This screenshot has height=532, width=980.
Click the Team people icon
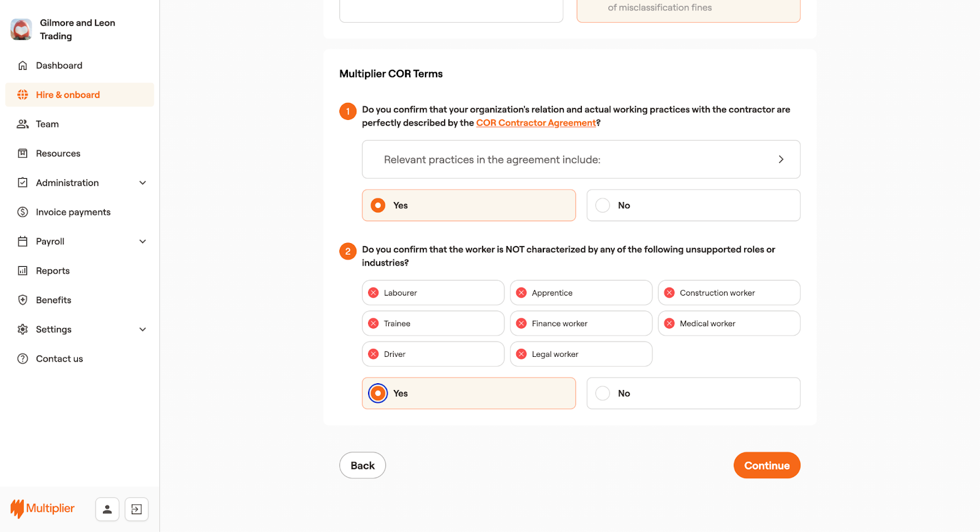point(23,124)
